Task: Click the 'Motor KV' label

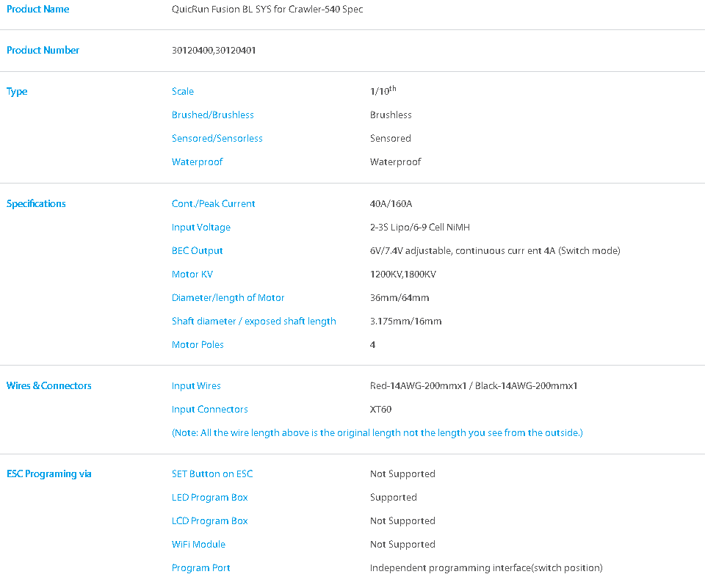Action: point(192,275)
